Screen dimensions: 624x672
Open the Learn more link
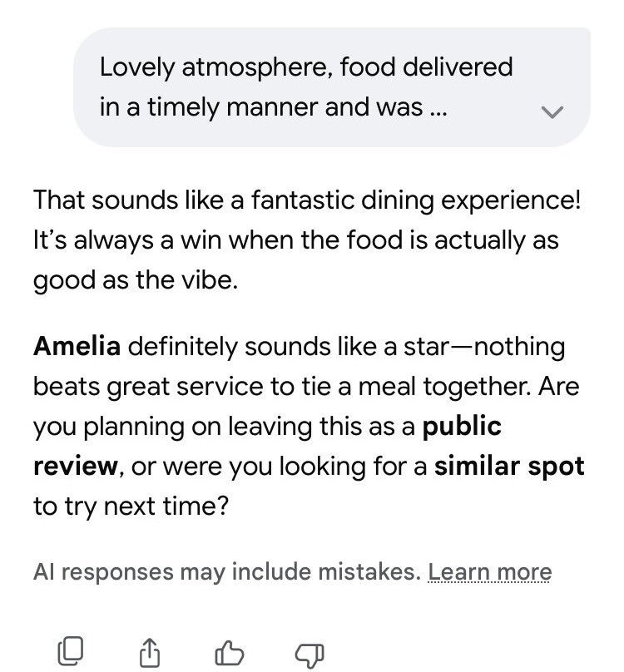coord(489,572)
